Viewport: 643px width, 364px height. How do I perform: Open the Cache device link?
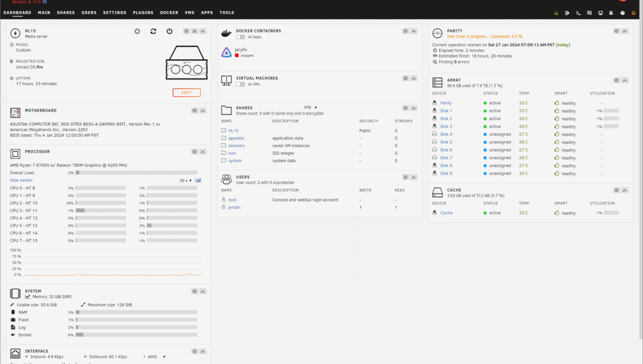pos(446,213)
